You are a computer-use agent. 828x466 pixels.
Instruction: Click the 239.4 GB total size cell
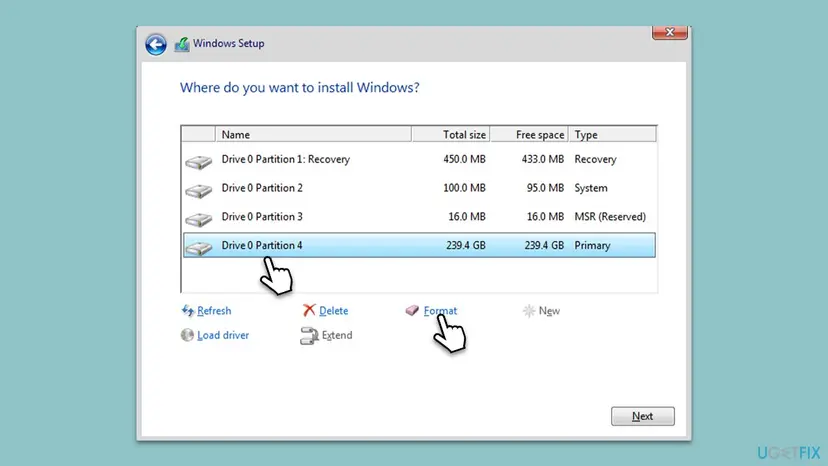(466, 245)
